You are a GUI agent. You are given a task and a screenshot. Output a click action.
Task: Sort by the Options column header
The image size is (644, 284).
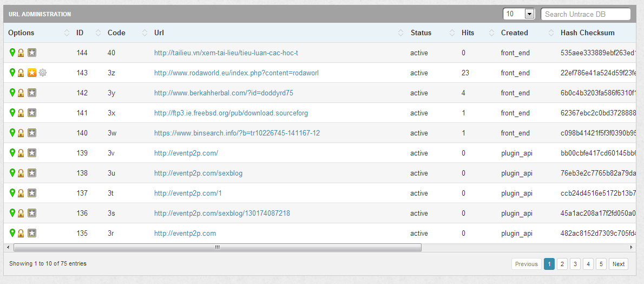[x=38, y=33]
